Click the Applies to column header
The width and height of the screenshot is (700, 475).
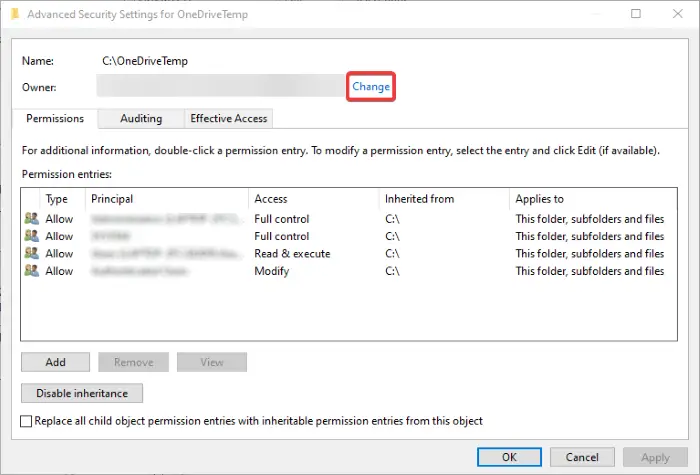[593, 199]
